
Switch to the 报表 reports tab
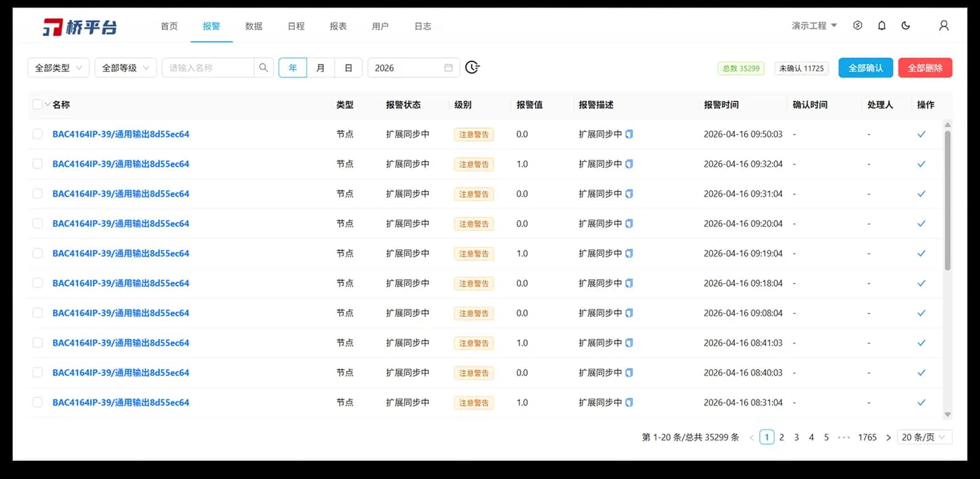pyautogui.click(x=338, y=26)
